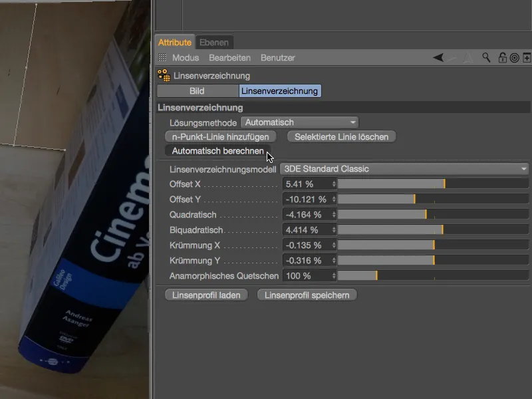Click the Offset X slider bar
Screen dimensions: 532x399
(x=434, y=184)
